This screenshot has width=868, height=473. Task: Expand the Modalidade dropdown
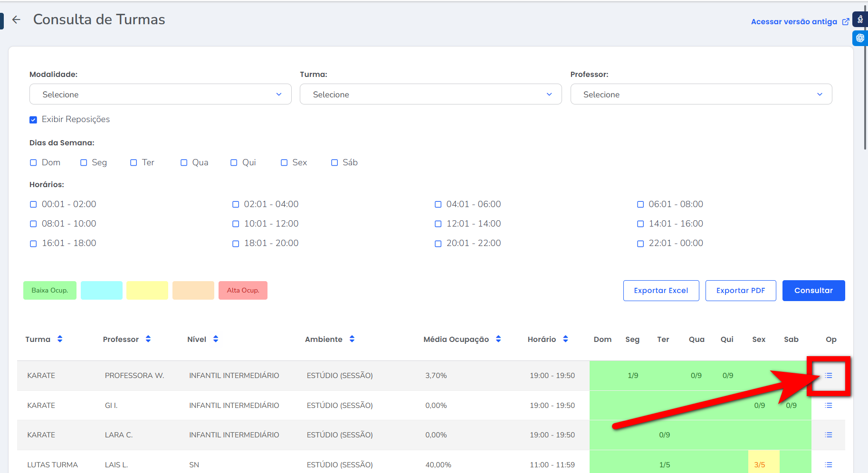(160, 95)
